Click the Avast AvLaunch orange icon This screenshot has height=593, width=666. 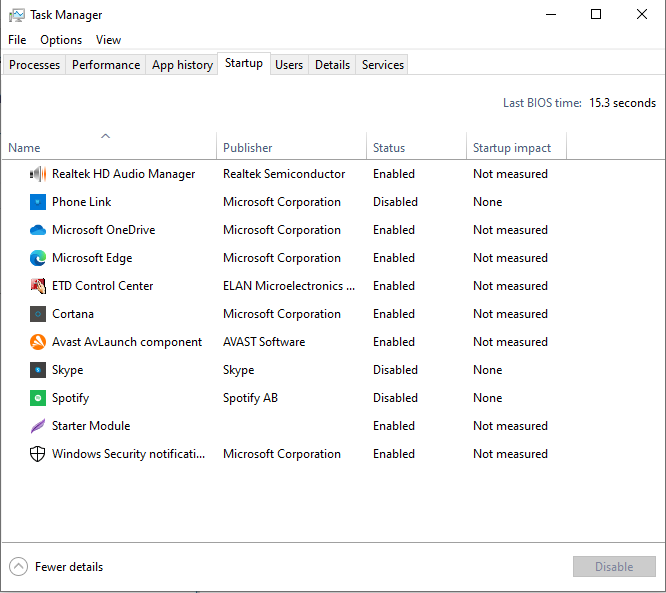[x=38, y=342]
